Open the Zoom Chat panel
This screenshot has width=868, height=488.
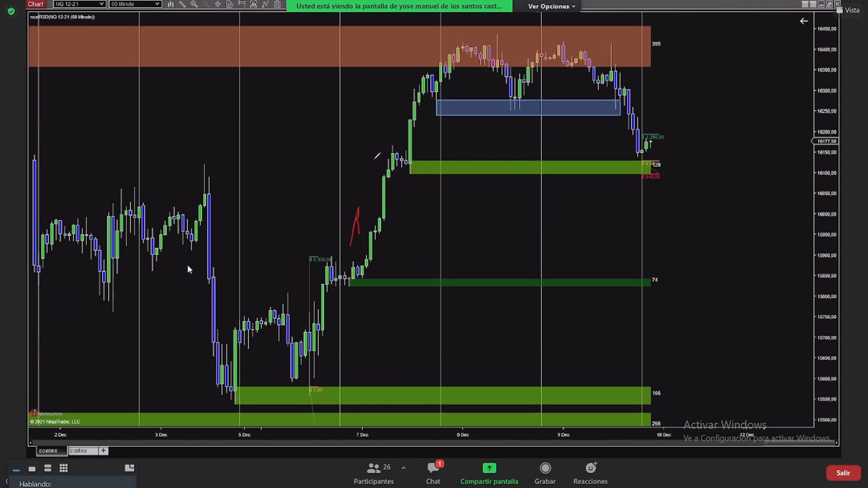coord(432,473)
